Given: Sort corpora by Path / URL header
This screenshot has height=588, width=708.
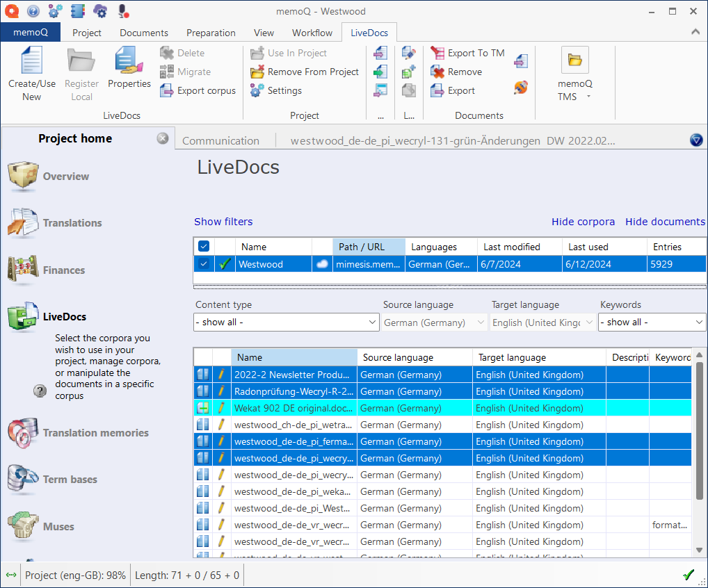Looking at the screenshot, I should (369, 247).
